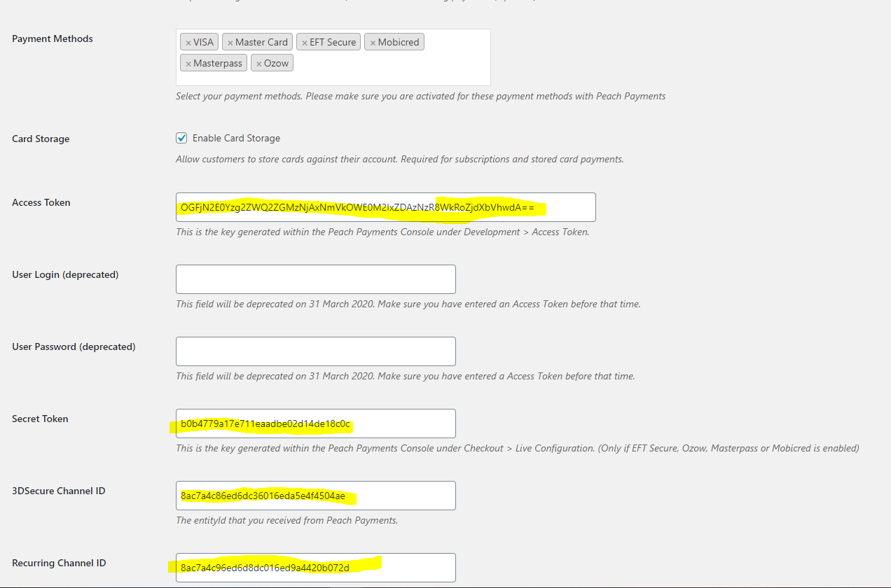The image size is (891, 588).
Task: Select the 3DSecure Channel ID field
Action: point(316,496)
